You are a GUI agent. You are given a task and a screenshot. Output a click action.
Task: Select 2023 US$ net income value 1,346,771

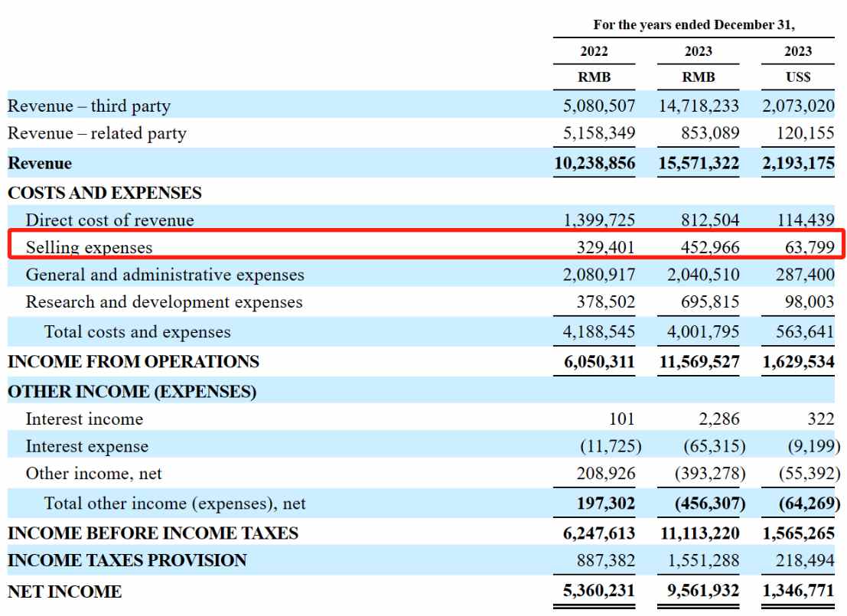[x=798, y=592]
